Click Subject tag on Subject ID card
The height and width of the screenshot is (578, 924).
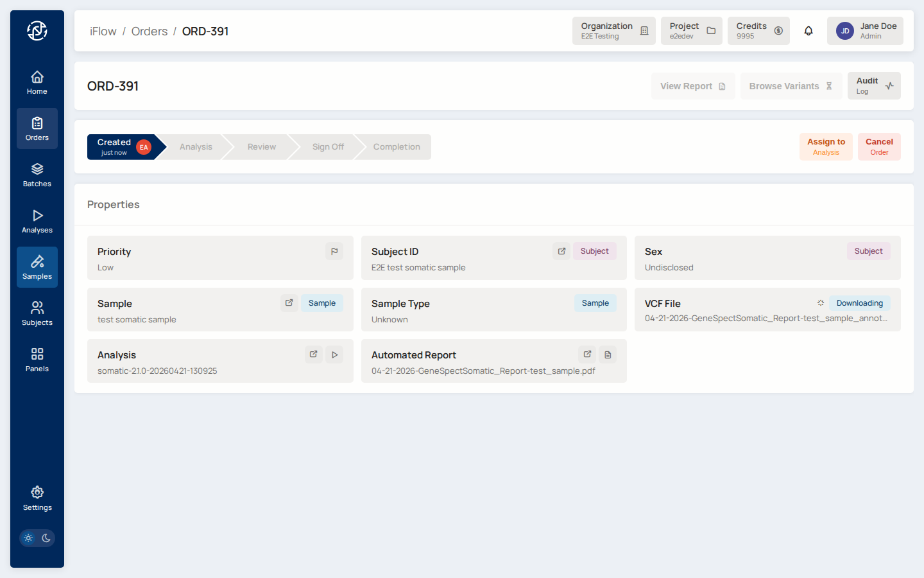[x=595, y=251]
